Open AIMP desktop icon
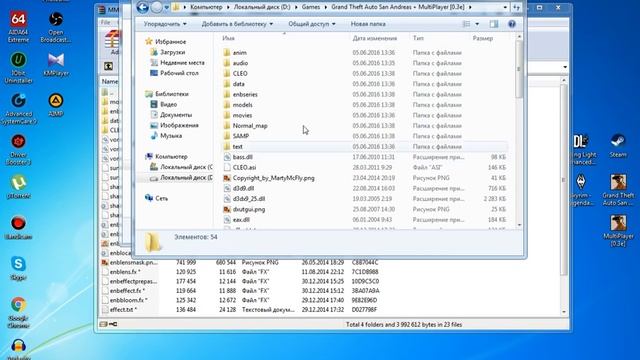 [x=56, y=105]
